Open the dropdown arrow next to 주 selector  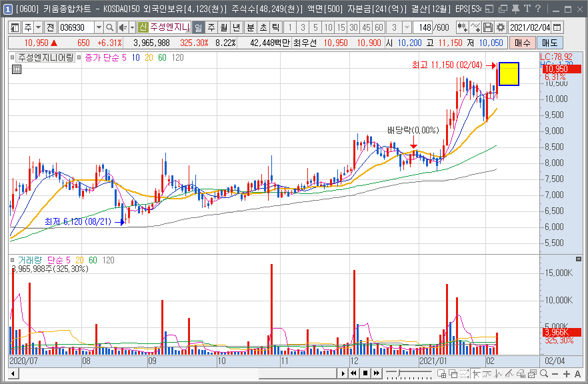[38, 27]
